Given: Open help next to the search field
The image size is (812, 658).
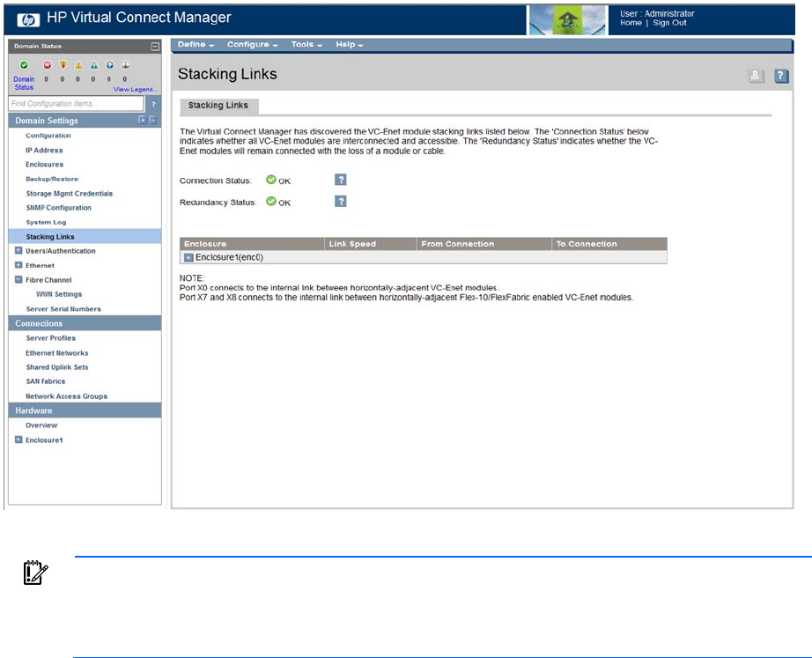Looking at the screenshot, I should (x=153, y=104).
